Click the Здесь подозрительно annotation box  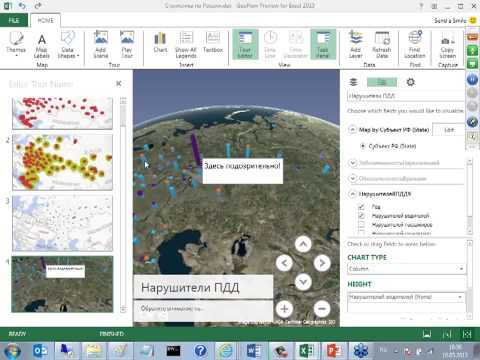tap(243, 171)
